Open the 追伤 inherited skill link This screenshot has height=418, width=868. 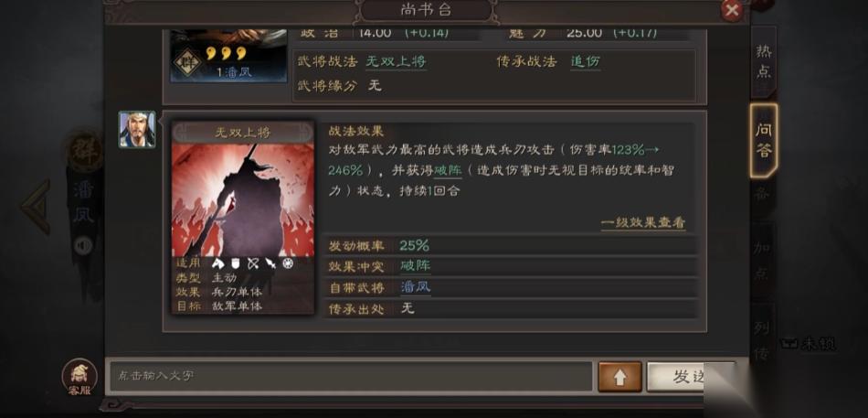pos(585,61)
